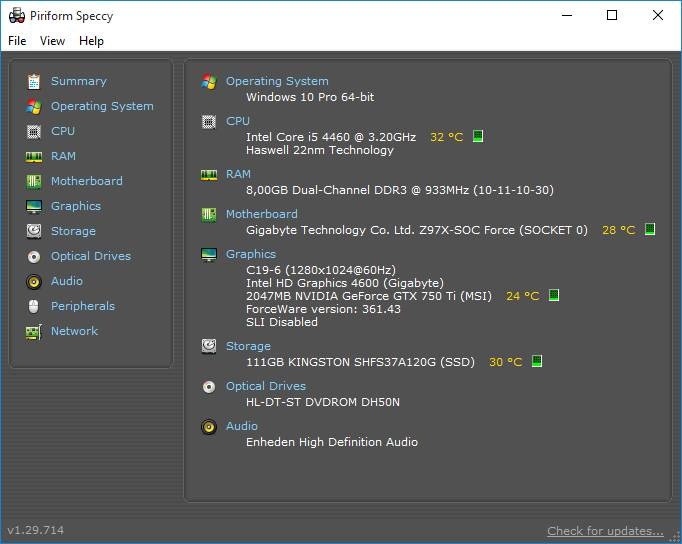Click the Storage drive icon in summary panel
Viewport: 682px width, 544px height.
coord(209,347)
